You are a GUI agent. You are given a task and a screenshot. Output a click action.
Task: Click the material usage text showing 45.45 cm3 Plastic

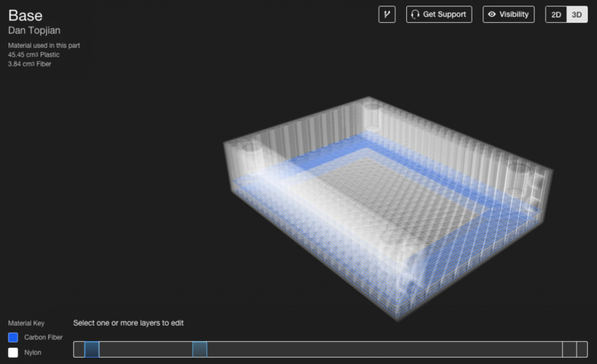click(x=33, y=55)
